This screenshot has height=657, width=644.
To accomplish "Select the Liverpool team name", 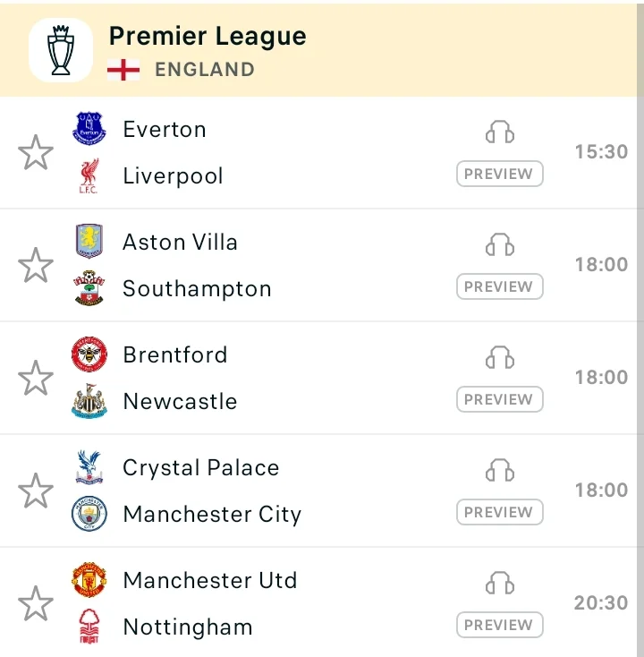I will [173, 176].
